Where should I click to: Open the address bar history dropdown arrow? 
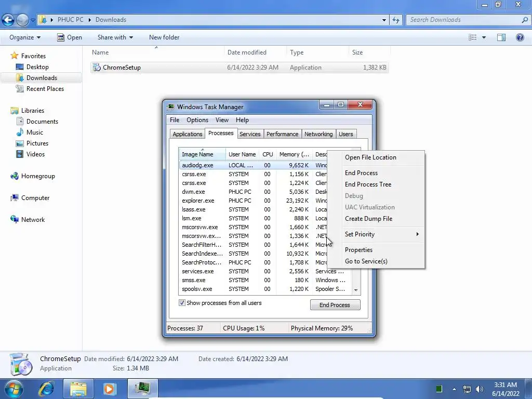pos(384,20)
